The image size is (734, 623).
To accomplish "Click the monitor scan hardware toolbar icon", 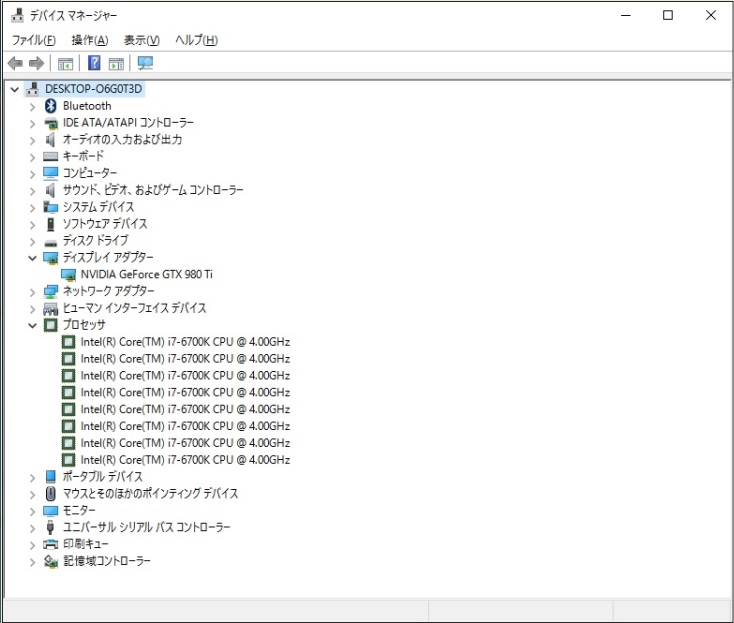I will 145,64.
